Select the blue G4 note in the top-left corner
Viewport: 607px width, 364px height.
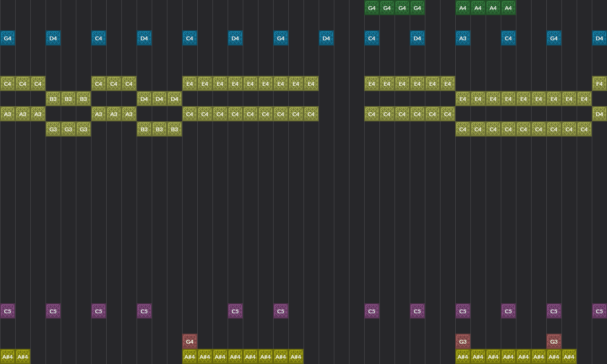tap(8, 38)
